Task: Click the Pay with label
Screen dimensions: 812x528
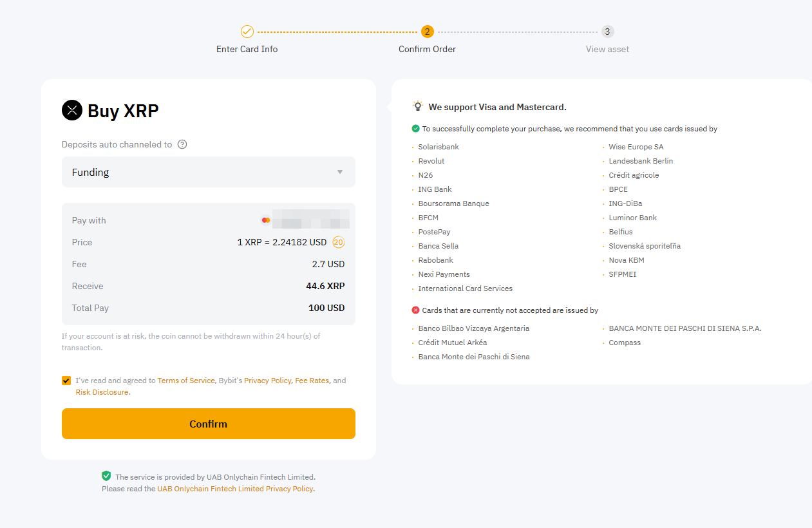Action: click(x=89, y=220)
